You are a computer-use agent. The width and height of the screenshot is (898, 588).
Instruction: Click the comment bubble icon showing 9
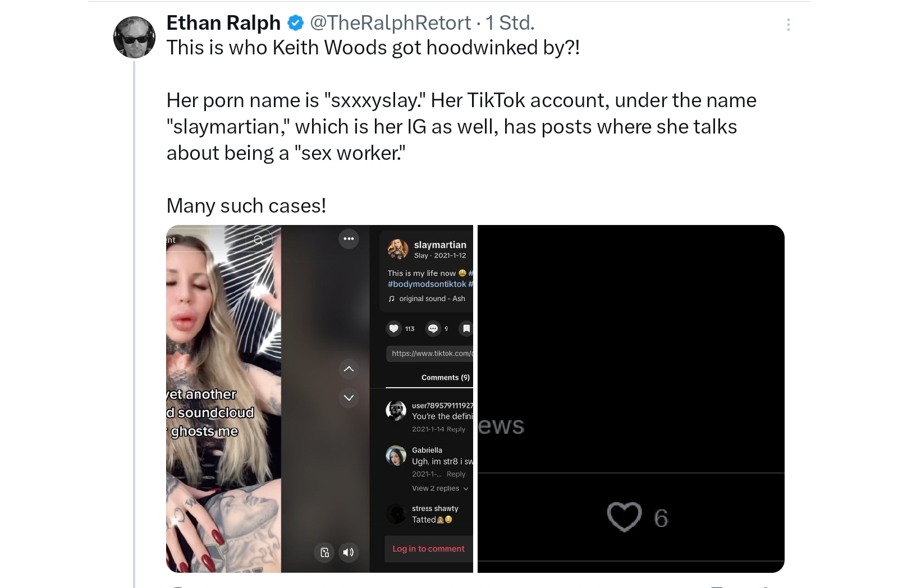[x=433, y=328]
